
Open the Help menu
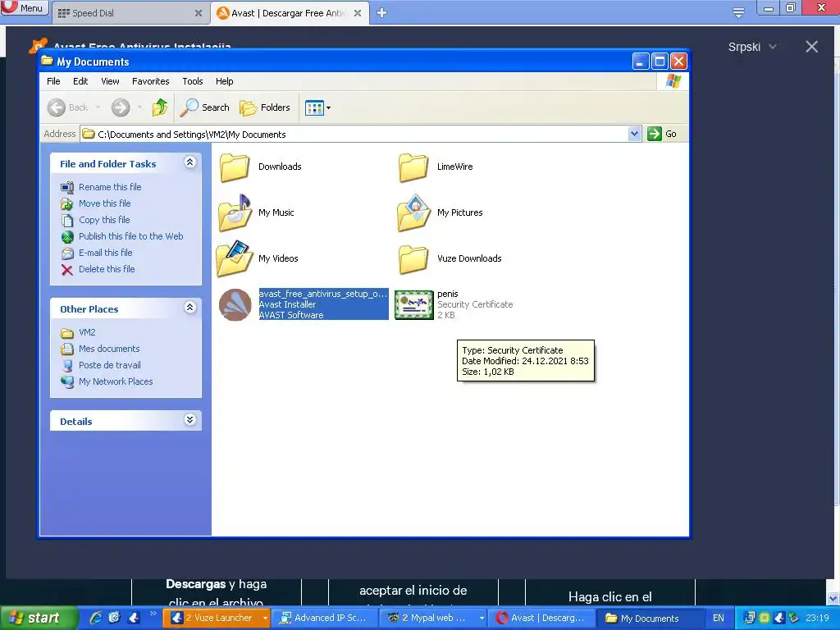point(225,81)
